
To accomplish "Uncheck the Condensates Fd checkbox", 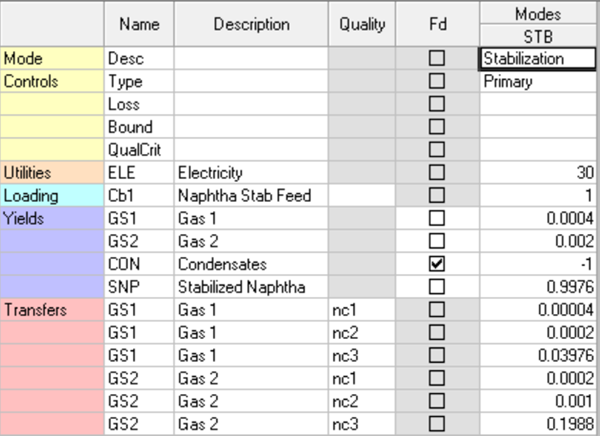I will pyautogui.click(x=436, y=265).
